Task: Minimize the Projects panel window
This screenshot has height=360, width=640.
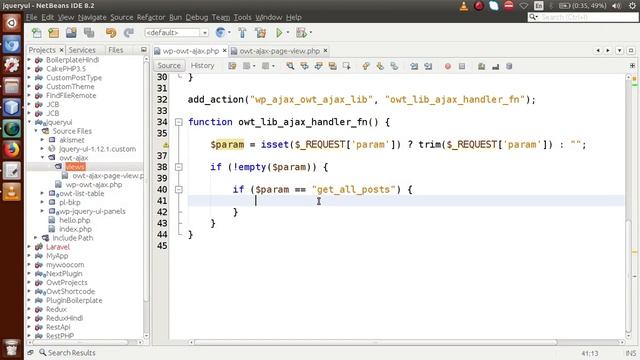Action: (x=144, y=50)
